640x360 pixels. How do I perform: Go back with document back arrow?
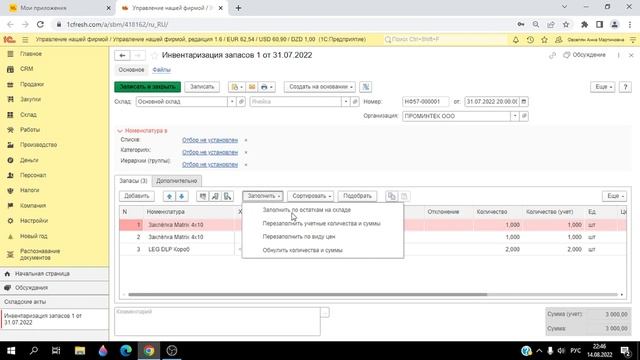click(122, 56)
